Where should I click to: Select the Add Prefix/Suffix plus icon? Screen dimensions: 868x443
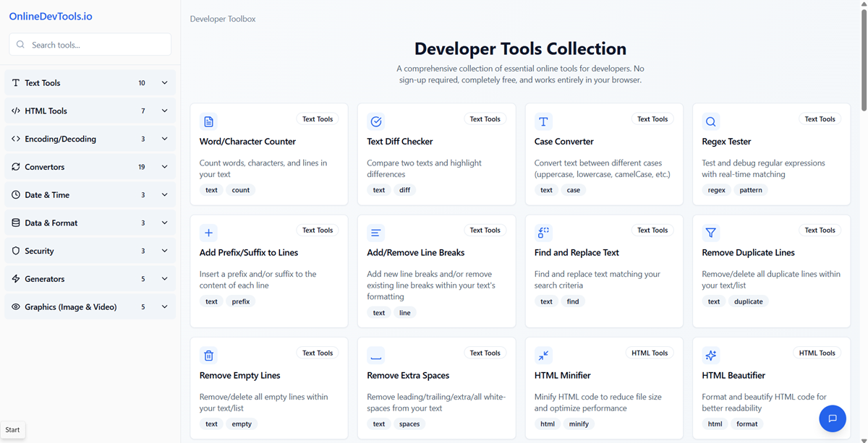point(208,233)
